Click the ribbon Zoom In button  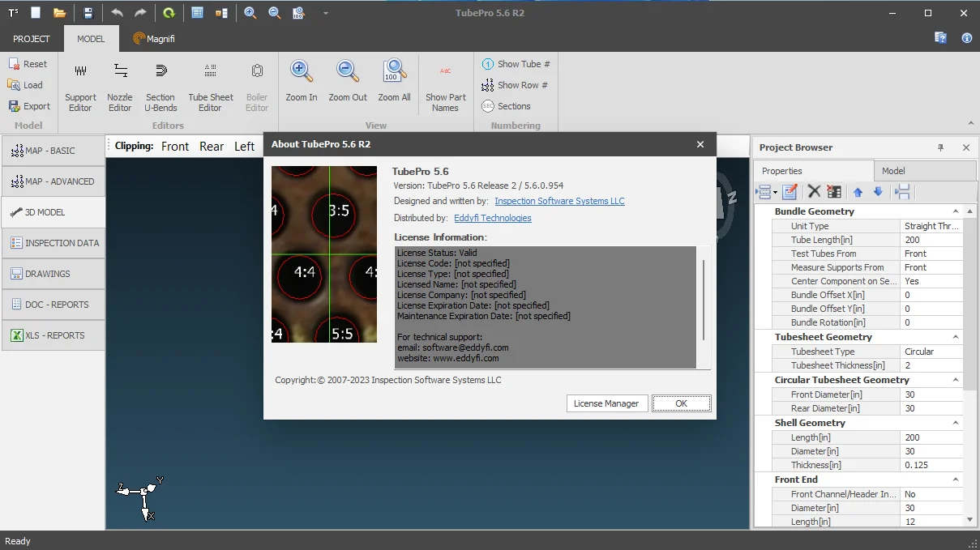[302, 81]
